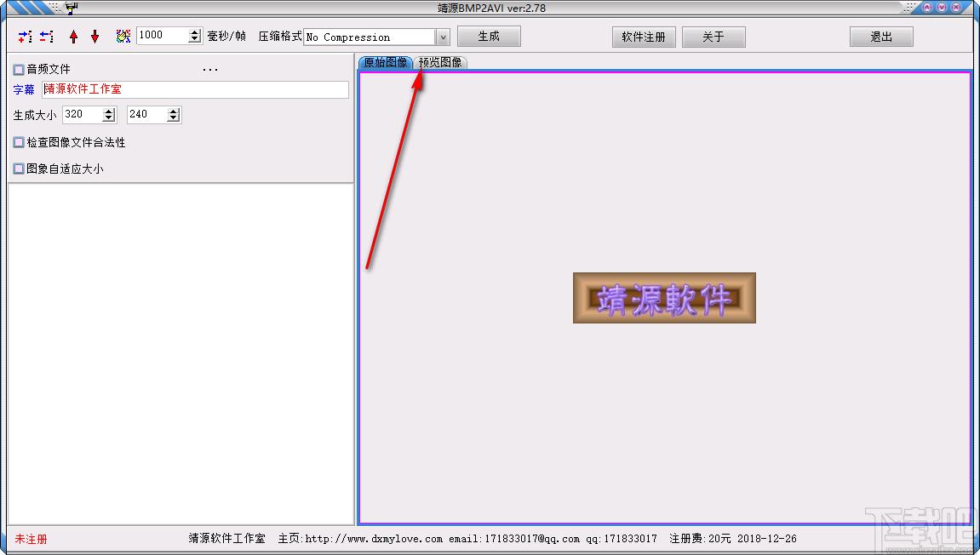The image size is (980, 555).
Task: Click the application icon in title bar
Action: [72, 8]
